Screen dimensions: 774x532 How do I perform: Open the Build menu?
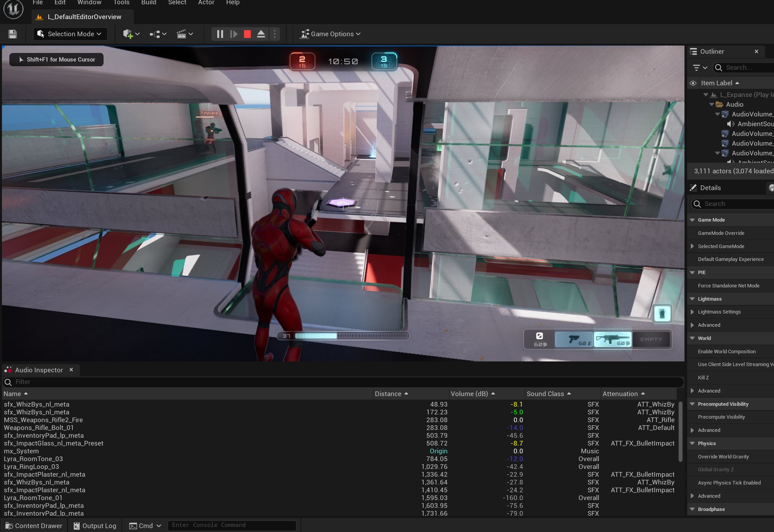point(149,3)
